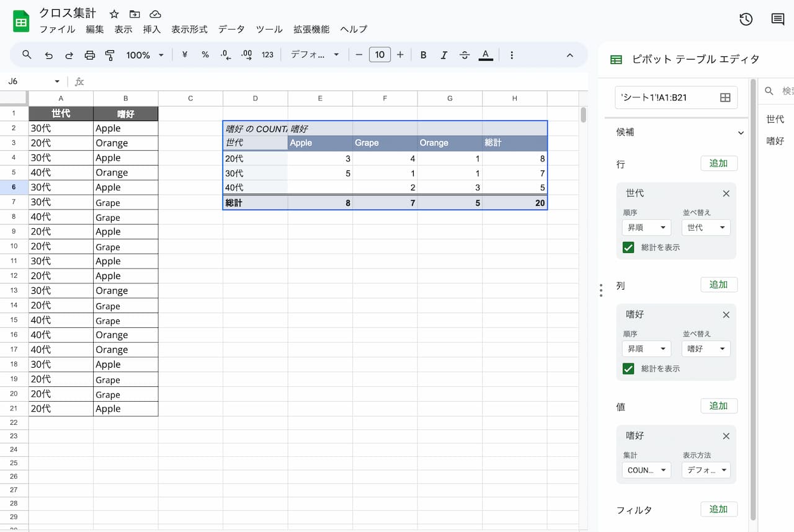Image resolution: width=794 pixels, height=532 pixels.
Task: Star the クロス集計 document
Action: [x=114, y=14]
